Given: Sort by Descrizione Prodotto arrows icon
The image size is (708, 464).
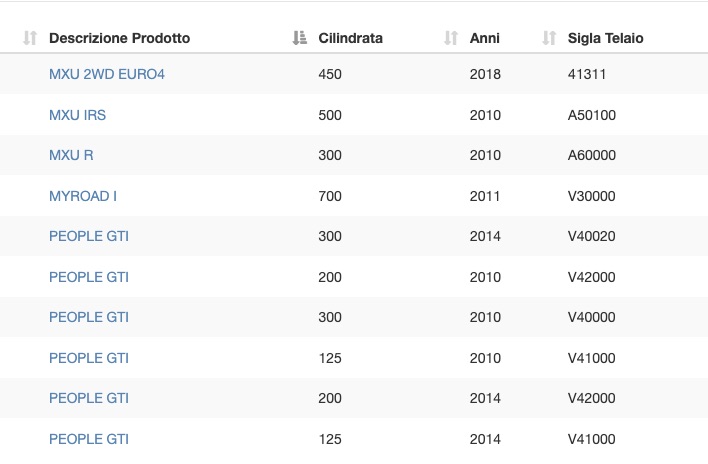Looking at the screenshot, I should point(30,38).
